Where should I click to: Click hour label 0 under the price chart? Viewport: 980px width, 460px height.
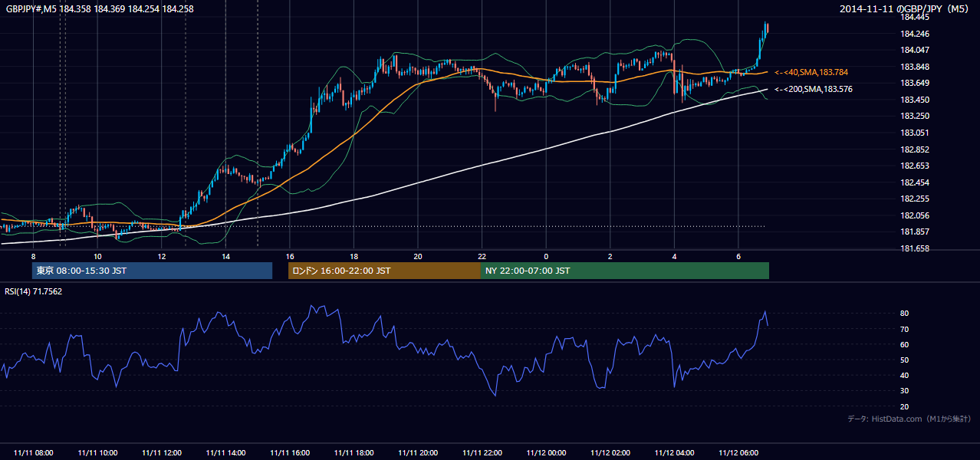point(546,256)
